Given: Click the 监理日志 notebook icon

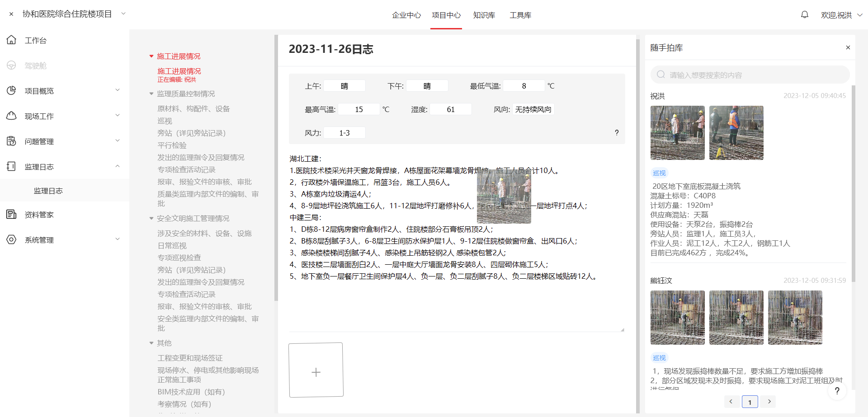Looking at the screenshot, I should coord(12,167).
